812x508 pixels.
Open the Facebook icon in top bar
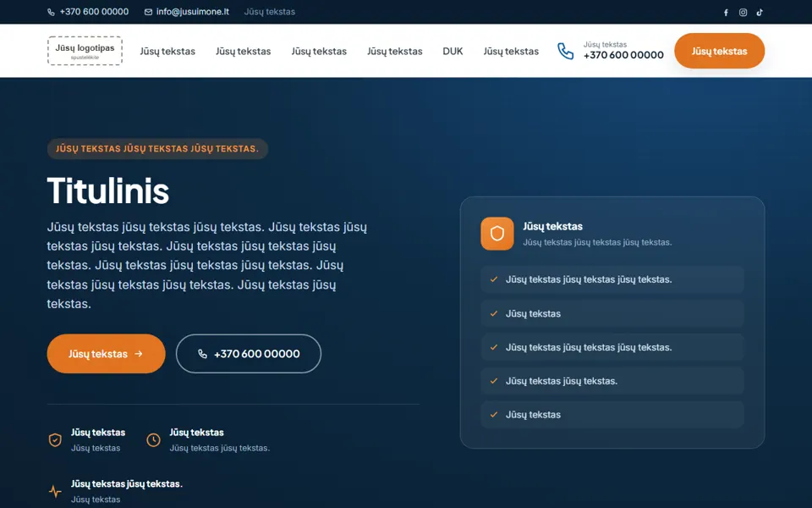pos(726,13)
